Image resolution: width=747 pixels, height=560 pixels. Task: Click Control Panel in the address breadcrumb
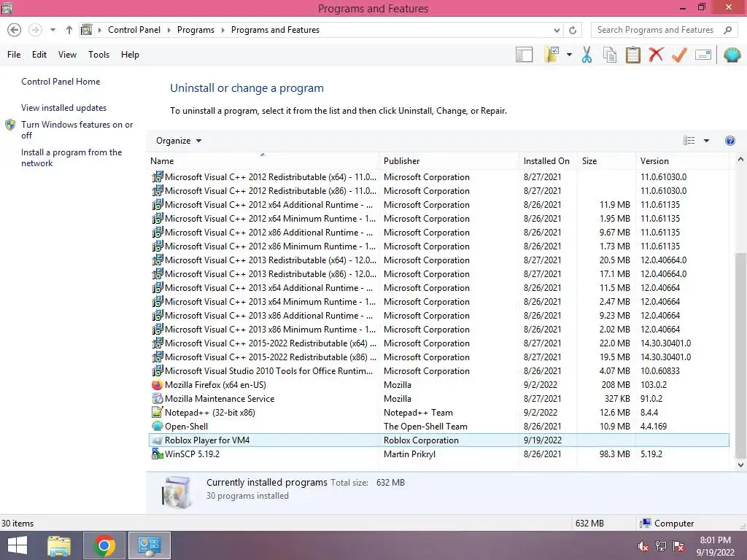(134, 30)
